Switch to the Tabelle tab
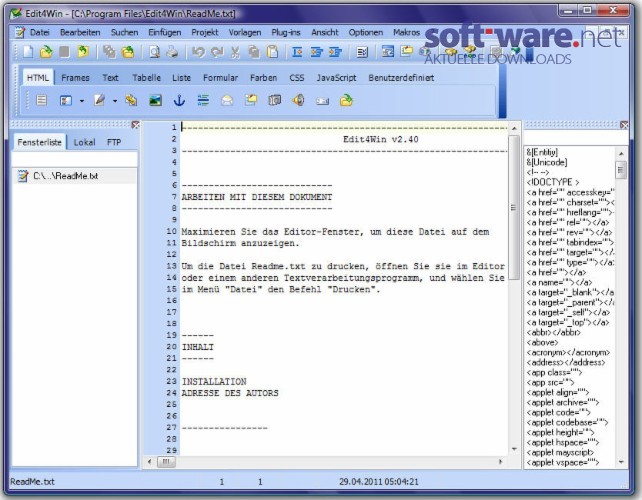642x500 pixels. pos(147,78)
